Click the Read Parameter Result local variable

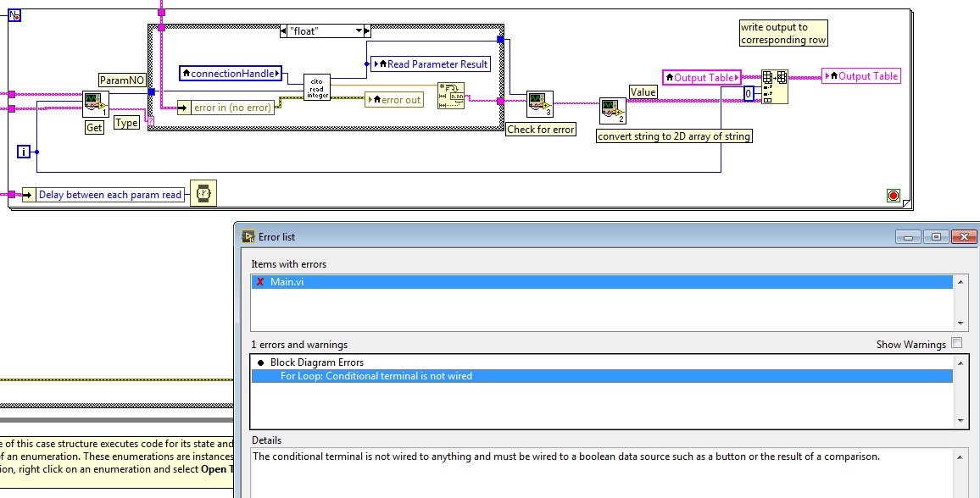tap(431, 64)
